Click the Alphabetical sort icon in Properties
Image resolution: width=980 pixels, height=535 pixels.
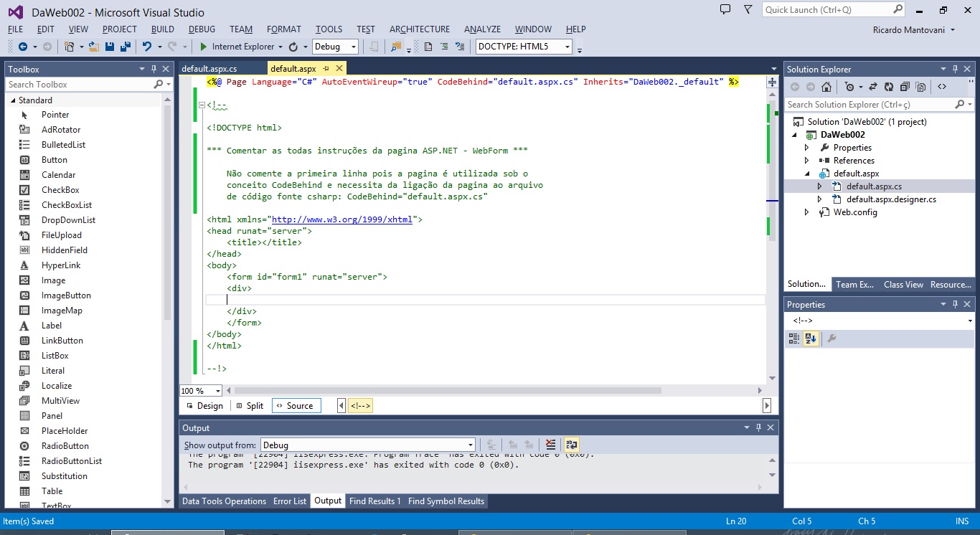[x=811, y=338]
